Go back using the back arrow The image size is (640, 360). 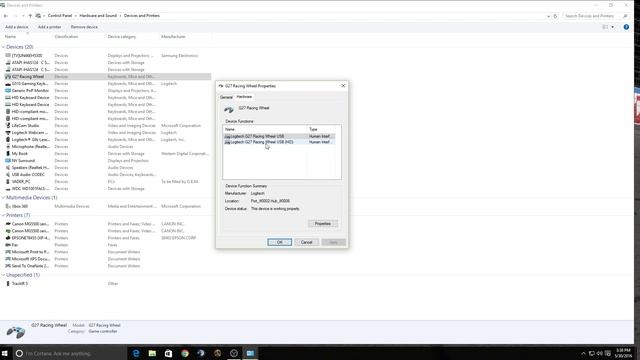[x=6, y=16]
